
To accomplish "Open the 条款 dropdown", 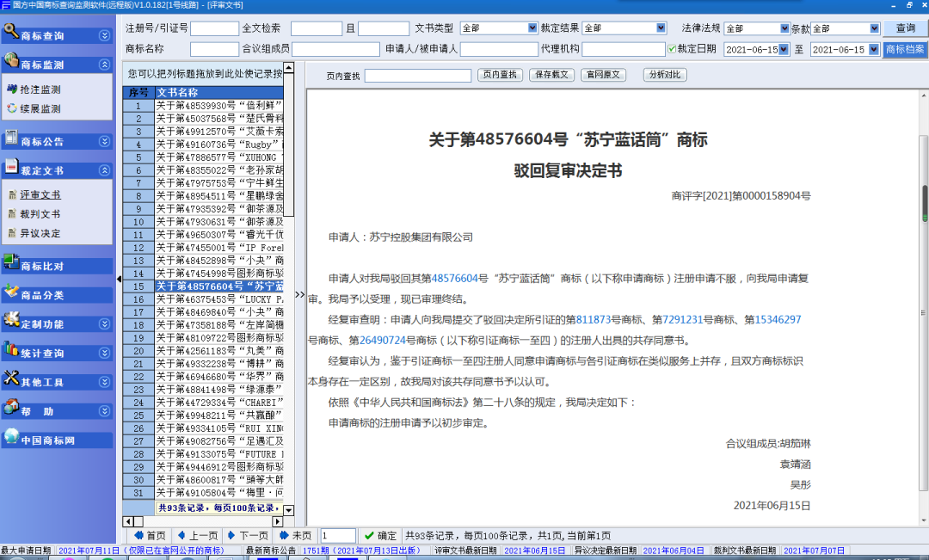I will tap(874, 28).
